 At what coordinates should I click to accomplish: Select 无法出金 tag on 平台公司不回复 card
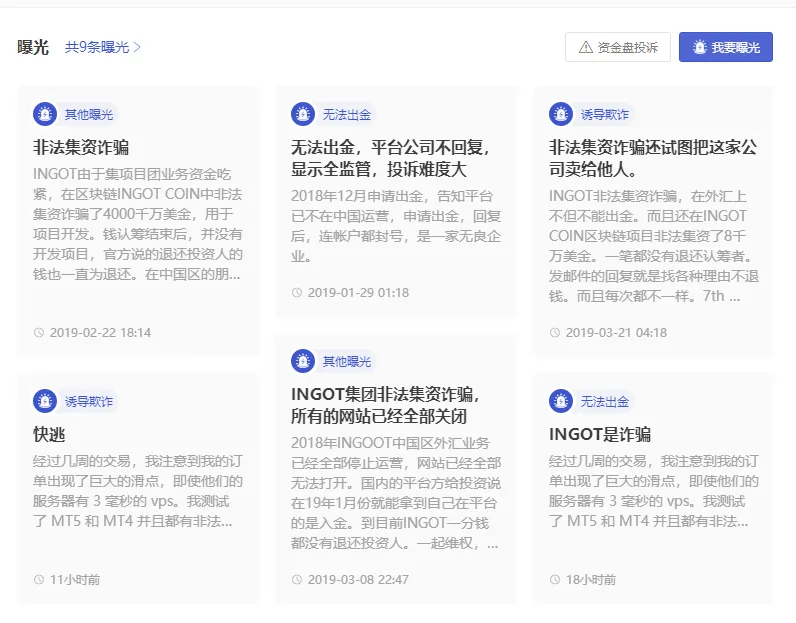[x=347, y=114]
